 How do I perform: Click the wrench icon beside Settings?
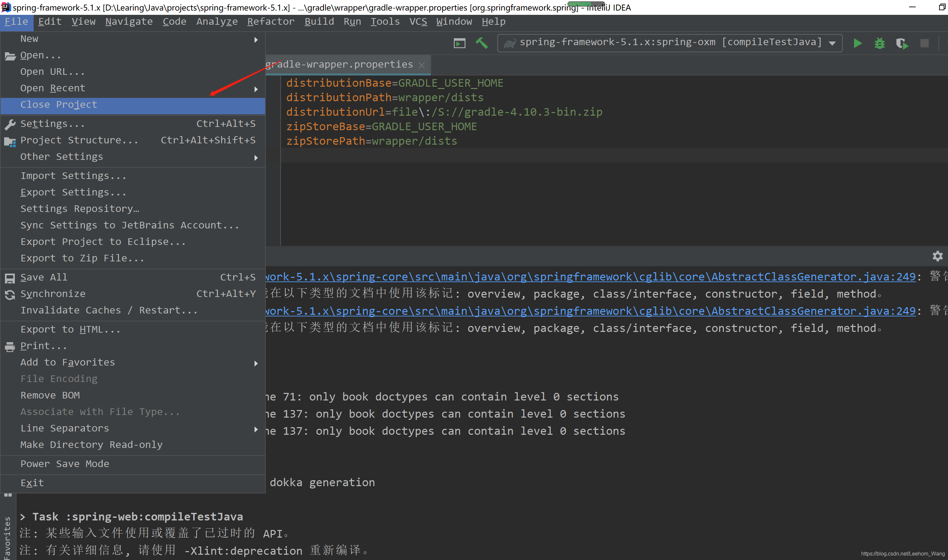tap(10, 124)
